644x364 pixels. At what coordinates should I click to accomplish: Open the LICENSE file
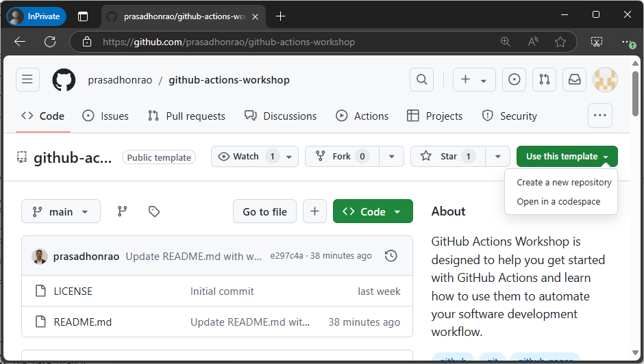[x=73, y=291]
